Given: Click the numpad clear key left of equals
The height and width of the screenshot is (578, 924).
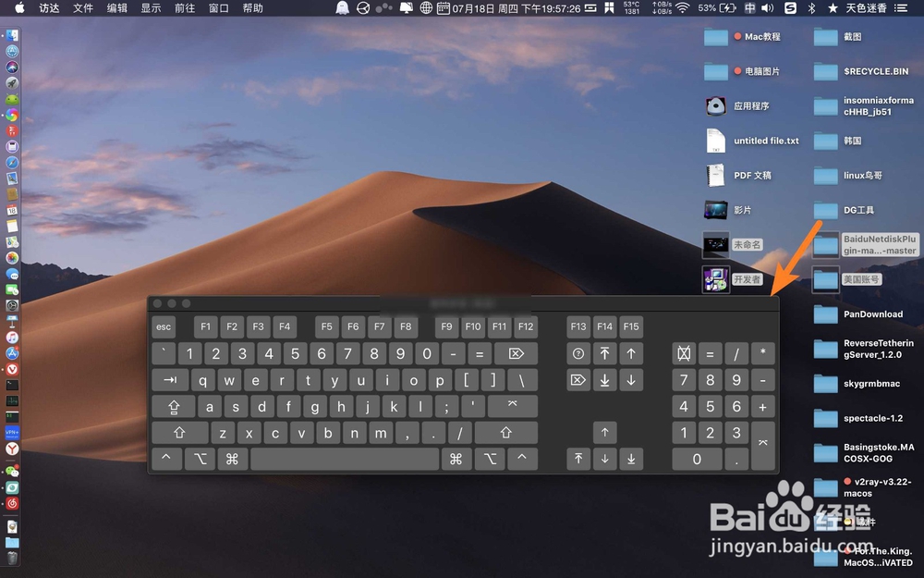Looking at the screenshot, I should point(684,353).
